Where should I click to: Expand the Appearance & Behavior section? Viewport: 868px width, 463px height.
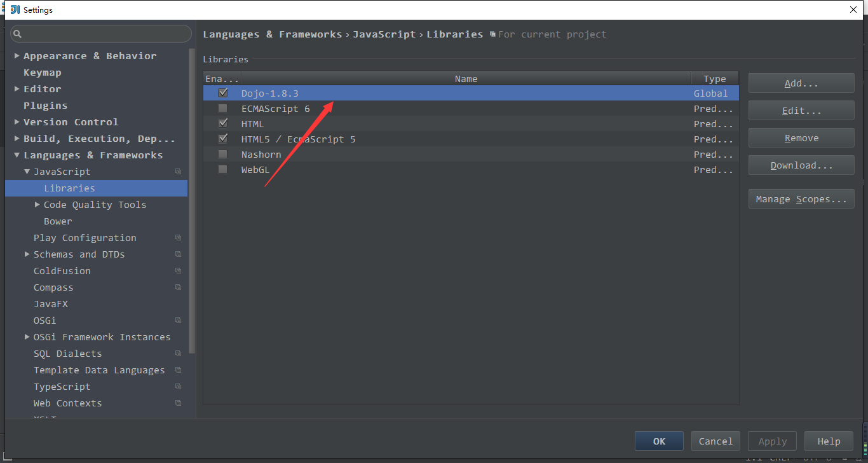coord(17,56)
